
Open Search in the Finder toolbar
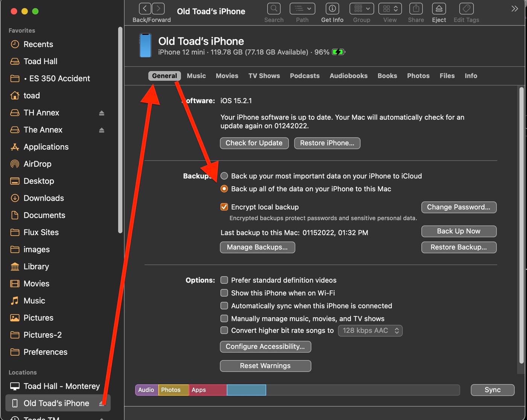tap(274, 9)
